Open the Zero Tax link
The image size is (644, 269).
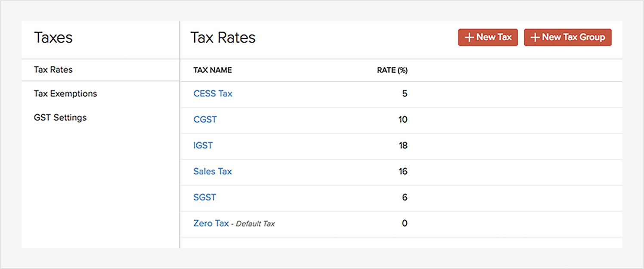pos(211,223)
